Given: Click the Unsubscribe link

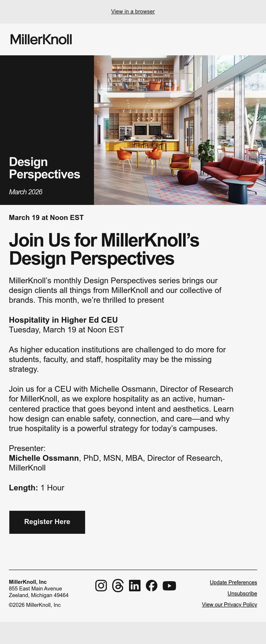Looking at the screenshot, I should click(242, 594).
